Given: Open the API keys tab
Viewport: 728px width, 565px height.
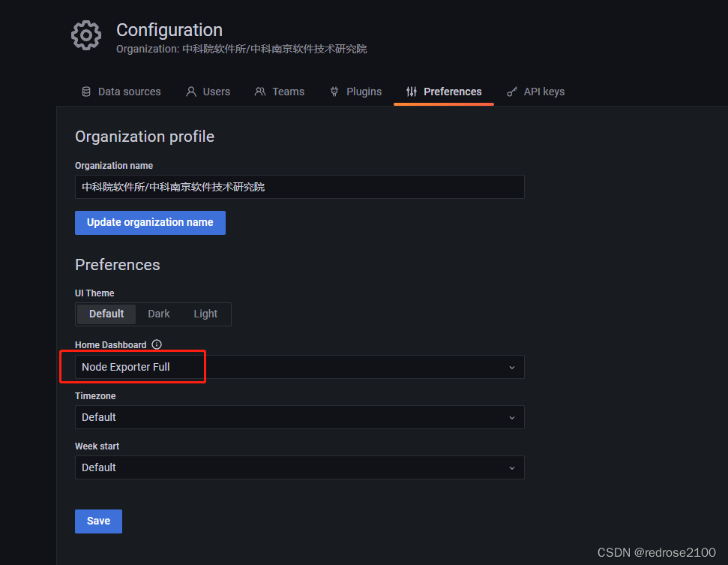Looking at the screenshot, I should coord(544,92).
